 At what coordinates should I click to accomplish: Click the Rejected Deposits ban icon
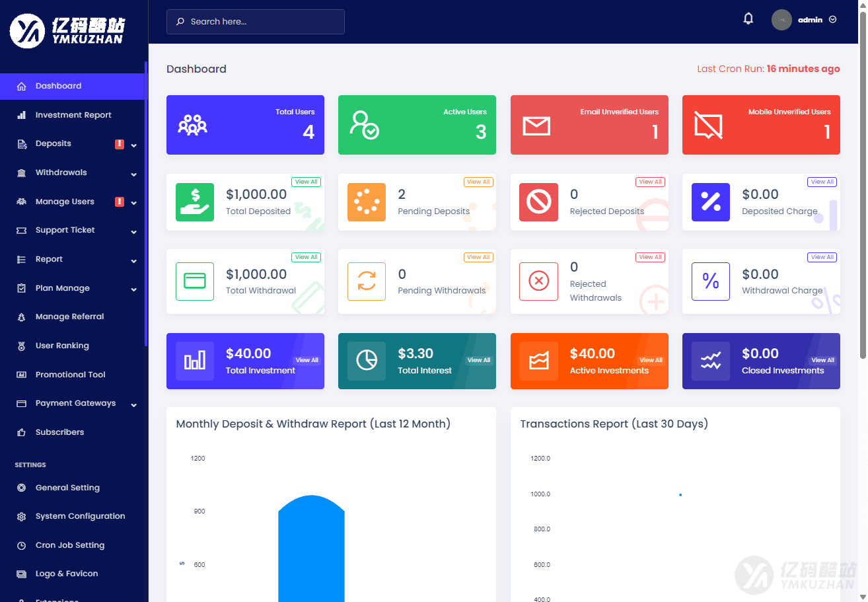[x=538, y=202]
